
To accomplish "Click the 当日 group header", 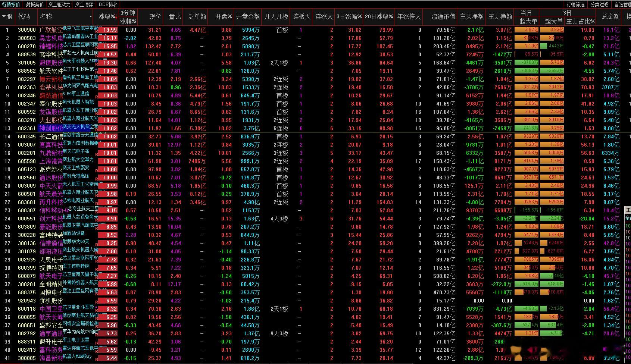I will 526,13.
